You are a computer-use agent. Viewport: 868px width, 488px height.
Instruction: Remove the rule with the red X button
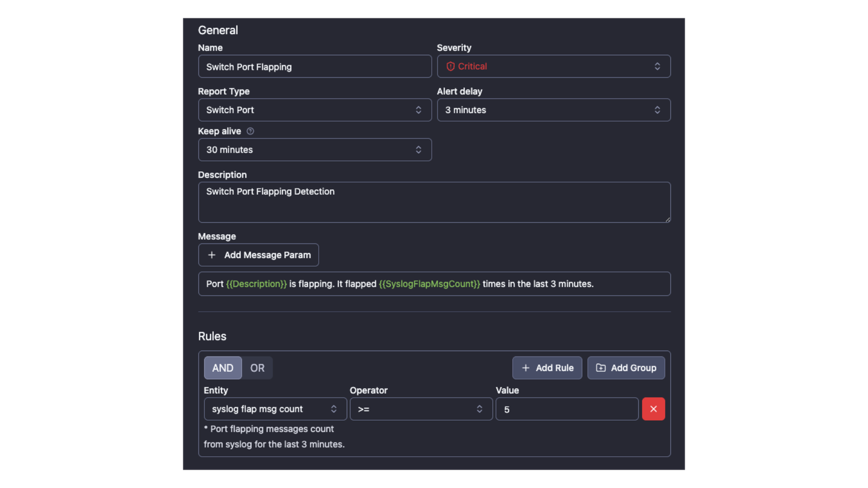(x=653, y=409)
